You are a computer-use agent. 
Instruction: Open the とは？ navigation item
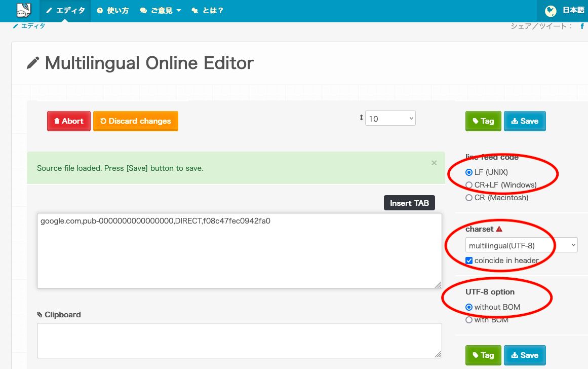207,11
